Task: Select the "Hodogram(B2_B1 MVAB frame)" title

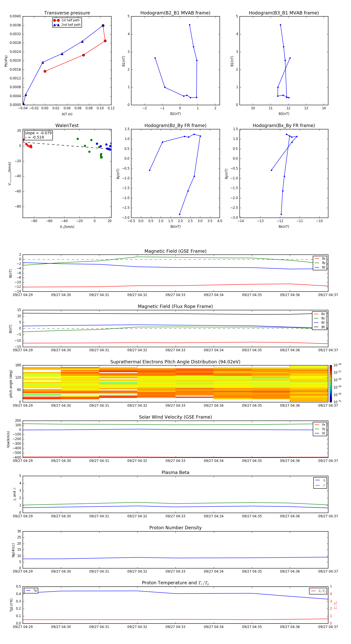Action: pyautogui.click(x=175, y=13)
